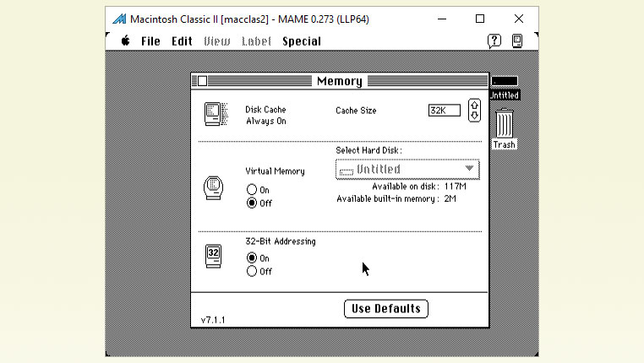Image resolution: width=644 pixels, height=363 pixels.
Task: Open the Select Hard Disk dropdown
Action: [407, 169]
